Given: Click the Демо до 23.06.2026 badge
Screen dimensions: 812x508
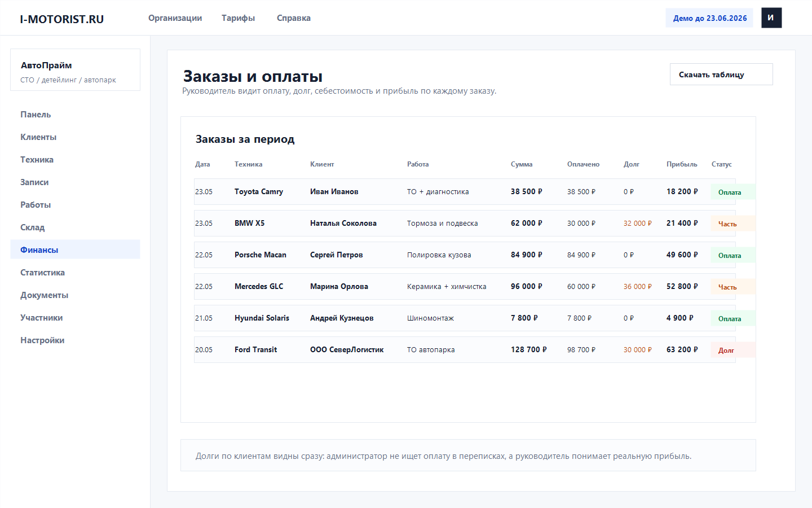Looking at the screenshot, I should (709, 18).
